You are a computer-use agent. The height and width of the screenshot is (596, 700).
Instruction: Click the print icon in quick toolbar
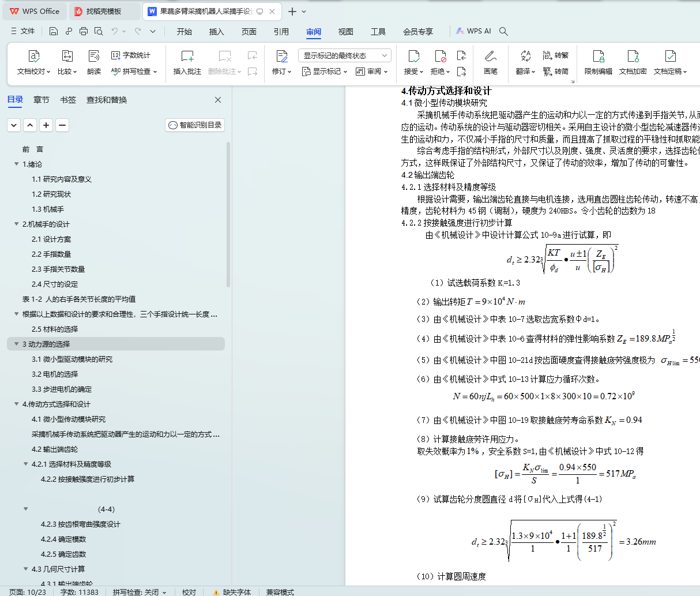click(84, 31)
